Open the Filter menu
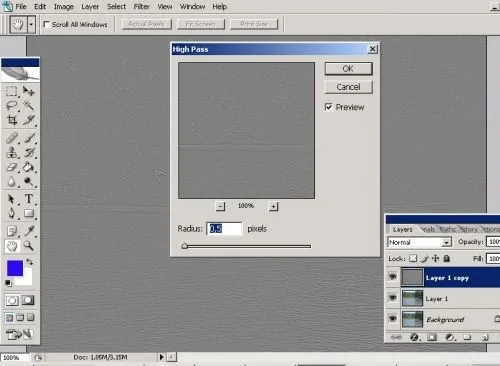This screenshot has height=366, width=500. tap(142, 7)
